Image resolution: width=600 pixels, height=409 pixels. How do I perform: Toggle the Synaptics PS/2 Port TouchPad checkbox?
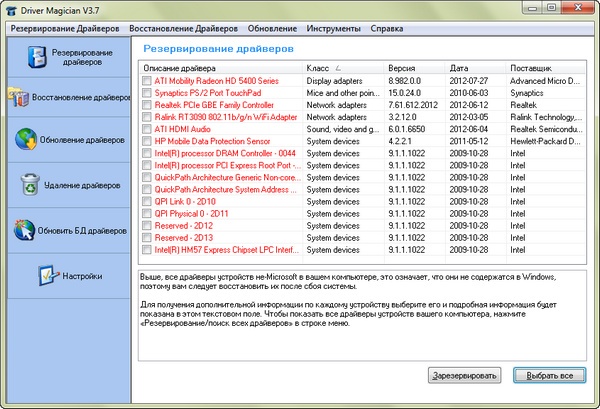point(147,92)
